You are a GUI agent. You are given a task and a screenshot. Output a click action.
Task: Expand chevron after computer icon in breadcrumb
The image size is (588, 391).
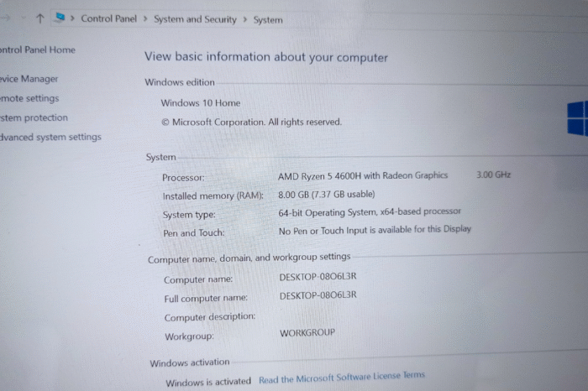(x=73, y=18)
